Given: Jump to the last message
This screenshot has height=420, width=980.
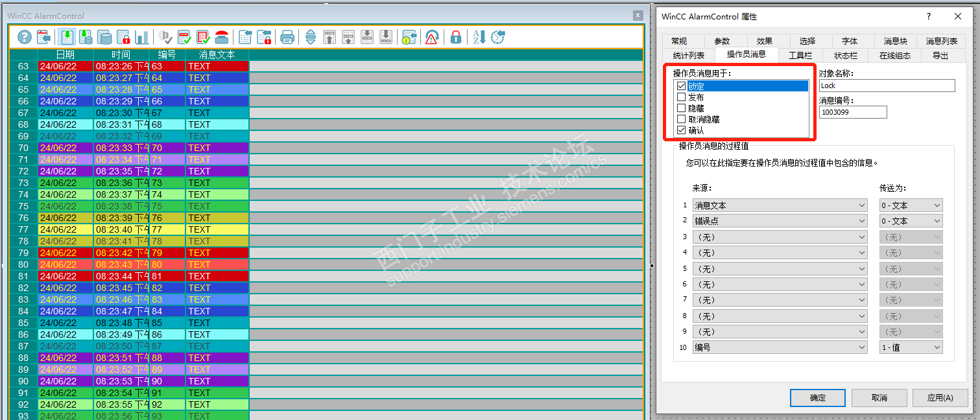Looking at the screenshot, I should tap(386, 37).
